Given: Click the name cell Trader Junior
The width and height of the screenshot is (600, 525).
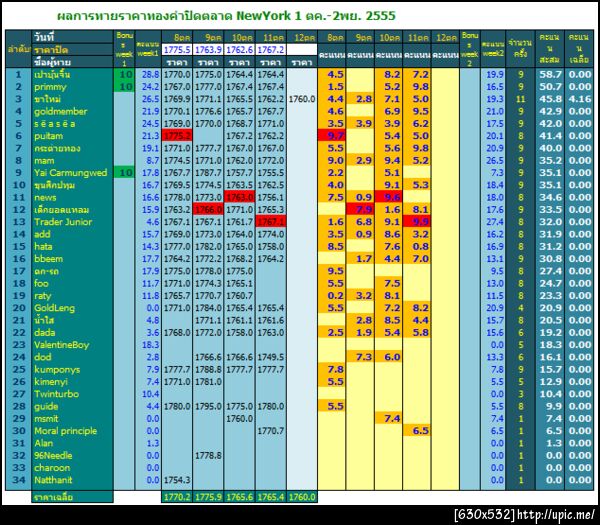Looking at the screenshot, I should point(72,222).
